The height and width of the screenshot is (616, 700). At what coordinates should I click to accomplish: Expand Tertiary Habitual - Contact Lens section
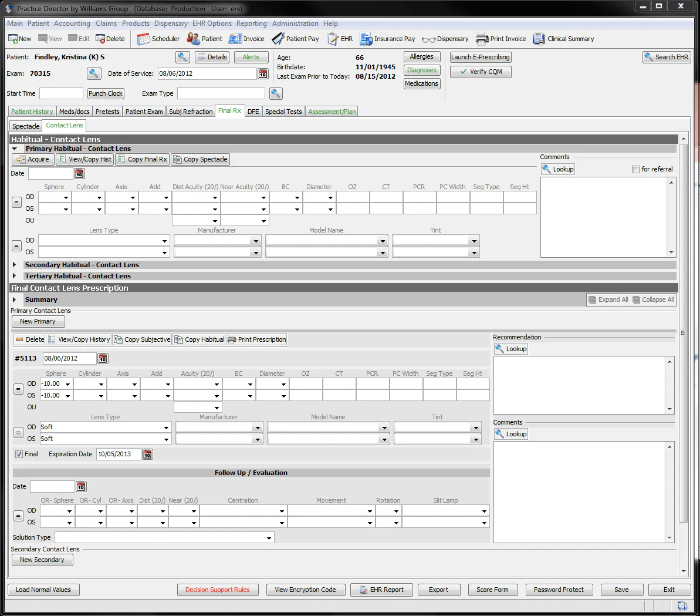pos(14,276)
